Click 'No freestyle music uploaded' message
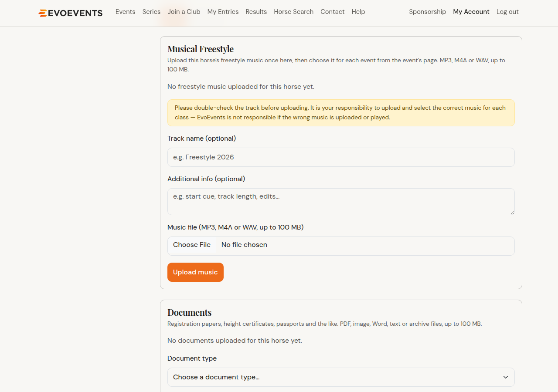The width and height of the screenshot is (558, 392). pos(241,87)
